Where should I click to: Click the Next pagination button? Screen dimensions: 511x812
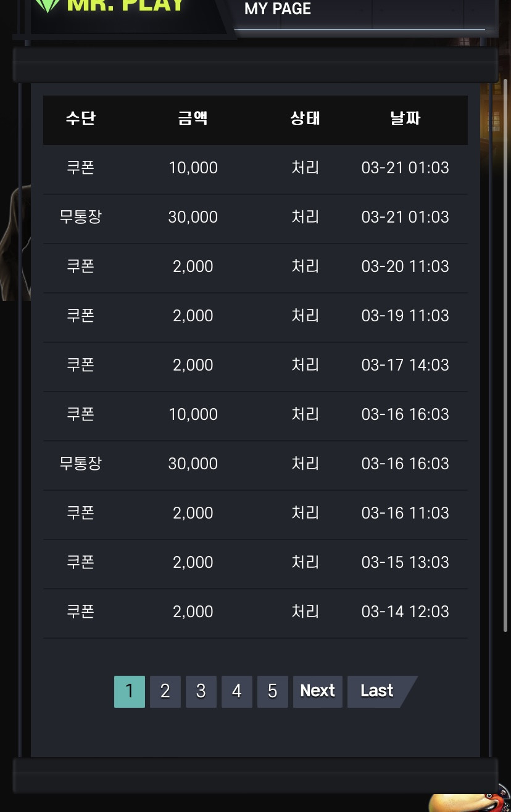click(317, 691)
